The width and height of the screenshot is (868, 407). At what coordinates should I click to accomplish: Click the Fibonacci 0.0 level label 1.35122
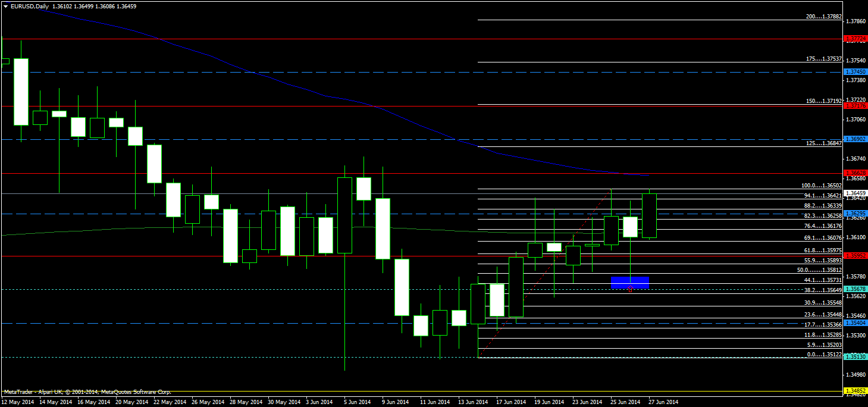click(x=824, y=355)
